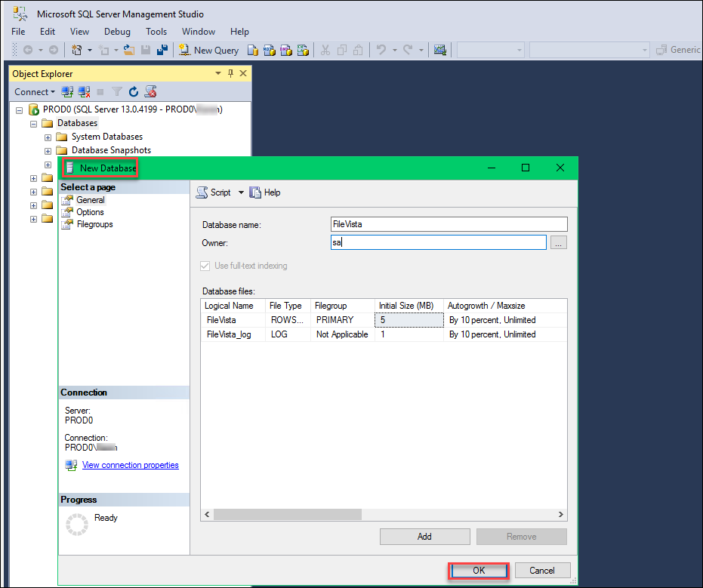Screen dimensions: 703x588
Task: Click the scrollbar right arrow in files grid
Action: [x=560, y=515]
